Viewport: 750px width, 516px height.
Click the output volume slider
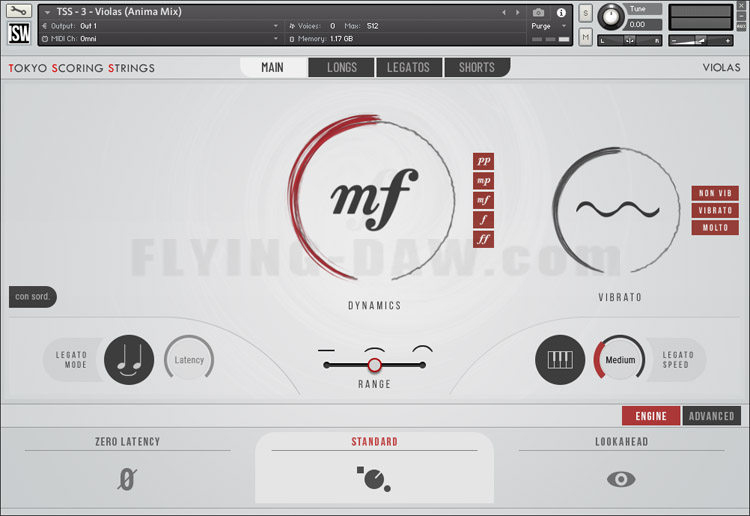(701, 41)
